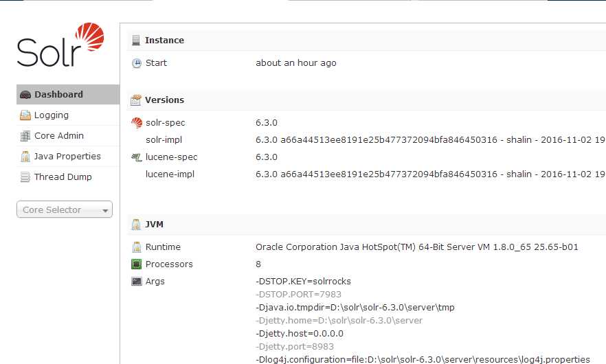Select the Processors value 8
606x364 pixels.
(x=258, y=264)
